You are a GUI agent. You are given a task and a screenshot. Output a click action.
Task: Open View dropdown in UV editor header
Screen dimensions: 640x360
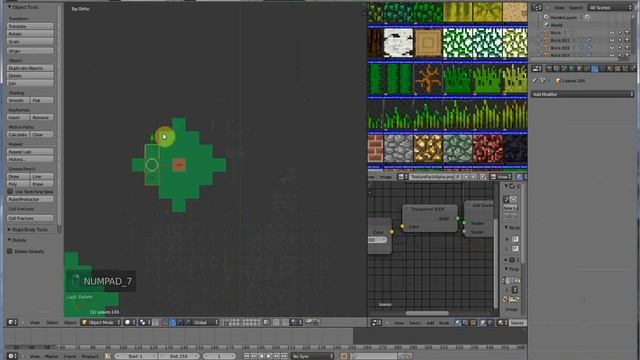click(x=500, y=177)
